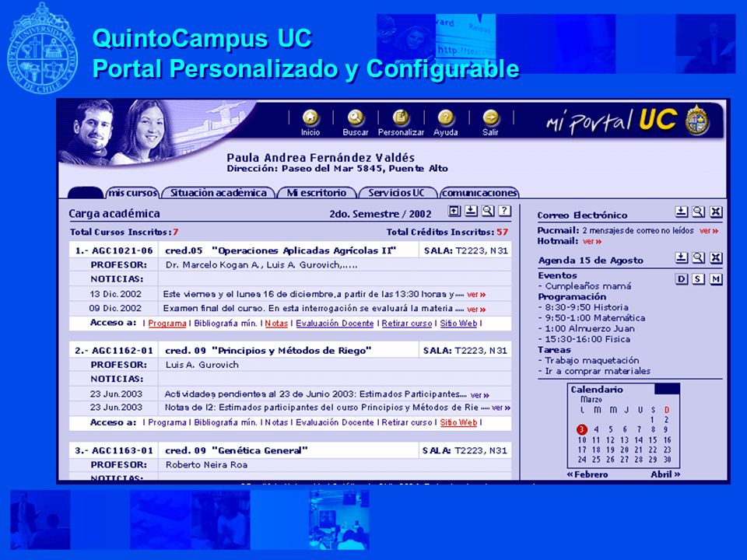This screenshot has width=747, height=560.
Task: Click professor name Roberto Neira Roa
Action: tap(206, 465)
